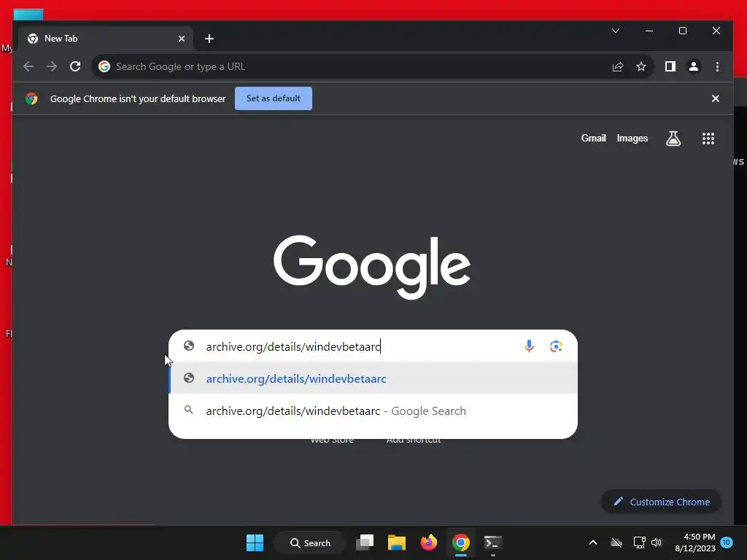The image size is (747, 560).
Task: Click the browser back arrow
Action: (x=28, y=66)
